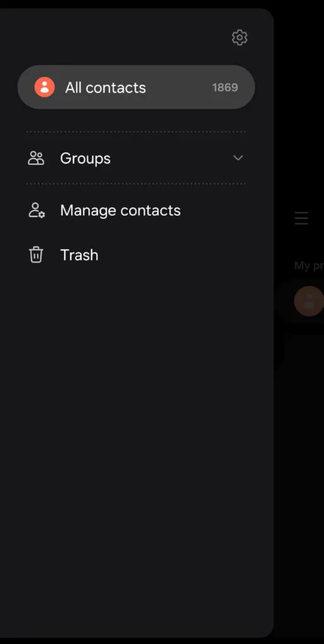Open settings with the gear icon
The width and height of the screenshot is (324, 644).
pos(240,37)
